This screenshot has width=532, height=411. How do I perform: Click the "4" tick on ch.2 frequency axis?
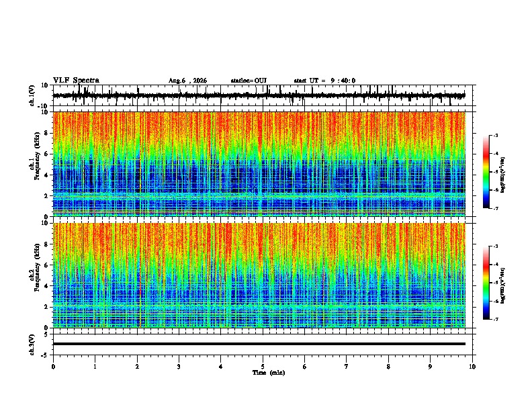(46, 286)
